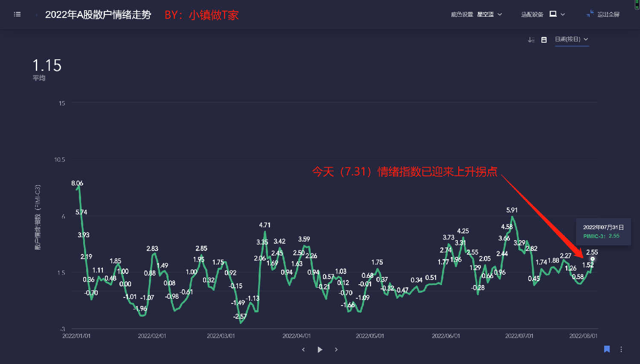Click the 底色设置 label
This screenshot has height=364, width=640.
click(462, 15)
